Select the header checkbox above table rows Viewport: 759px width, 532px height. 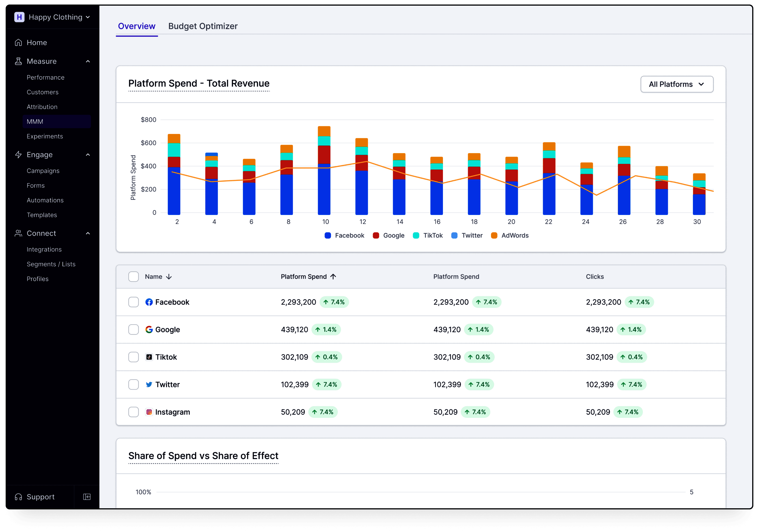[x=133, y=276]
